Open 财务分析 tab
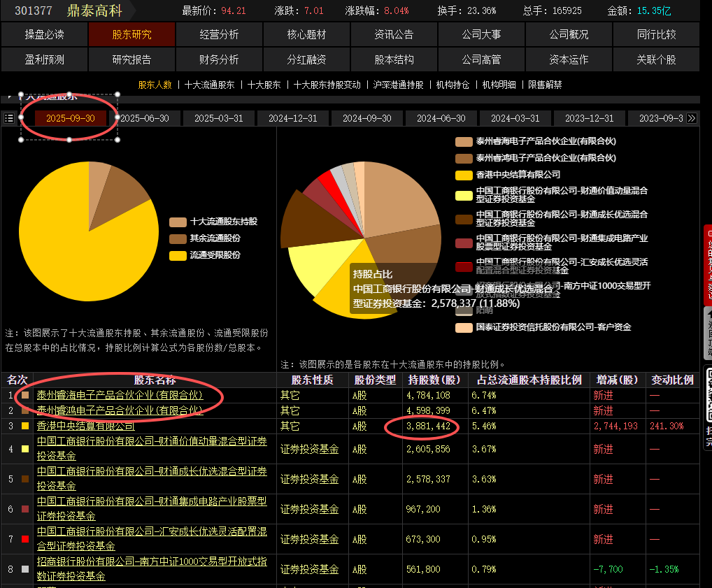Screen dimensions: 712x588 [x=220, y=59]
